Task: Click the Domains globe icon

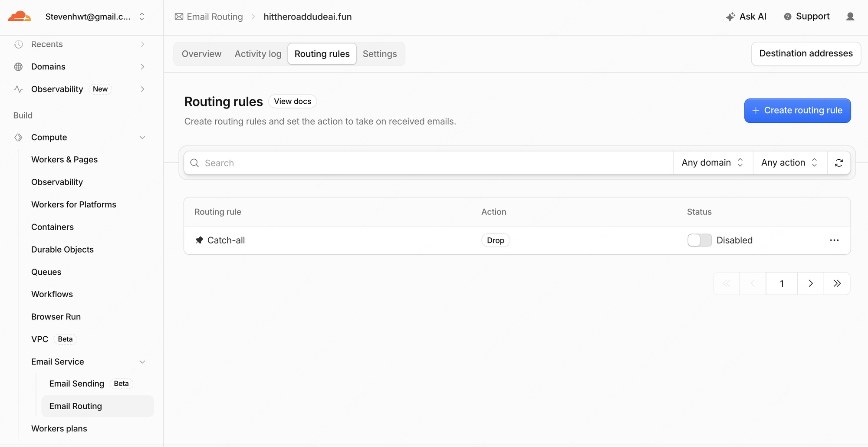Action: coord(18,67)
